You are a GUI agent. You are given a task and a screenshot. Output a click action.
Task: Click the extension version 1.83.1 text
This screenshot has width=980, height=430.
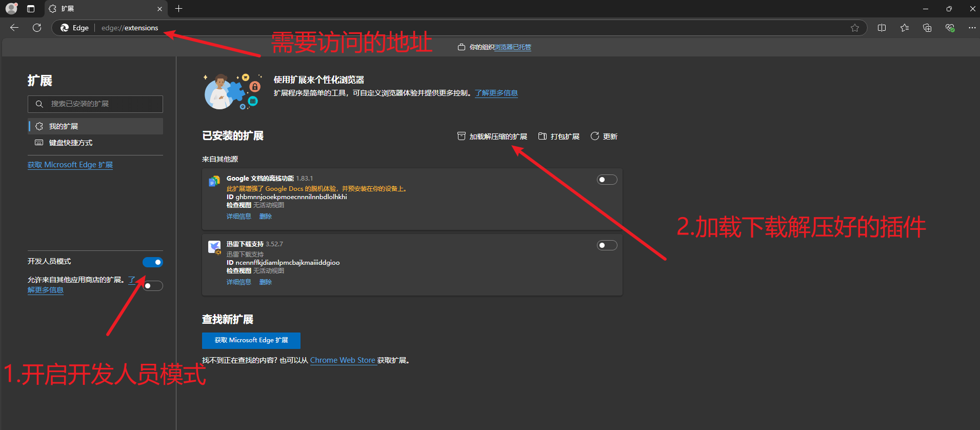(x=305, y=179)
